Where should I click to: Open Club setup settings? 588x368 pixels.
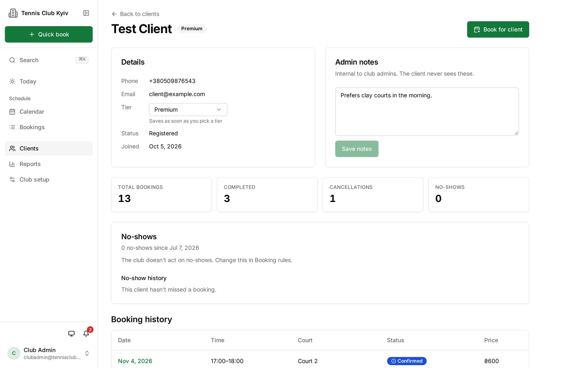click(x=49, y=180)
